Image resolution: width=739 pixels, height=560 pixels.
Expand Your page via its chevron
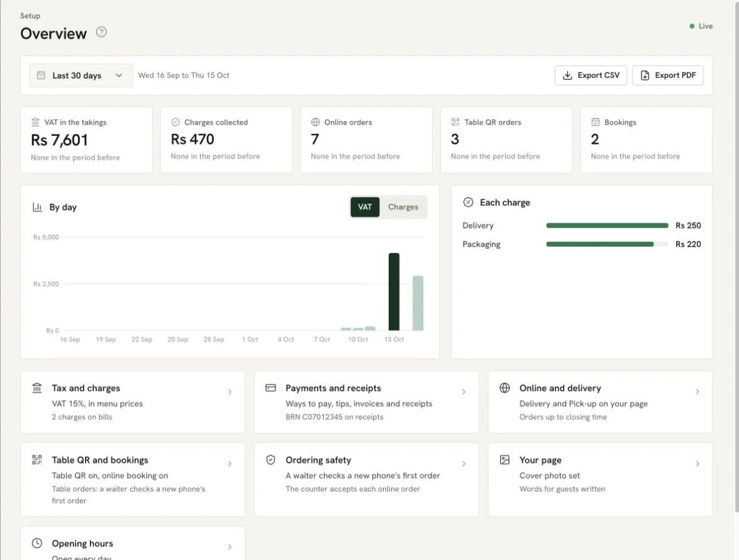[697, 464]
